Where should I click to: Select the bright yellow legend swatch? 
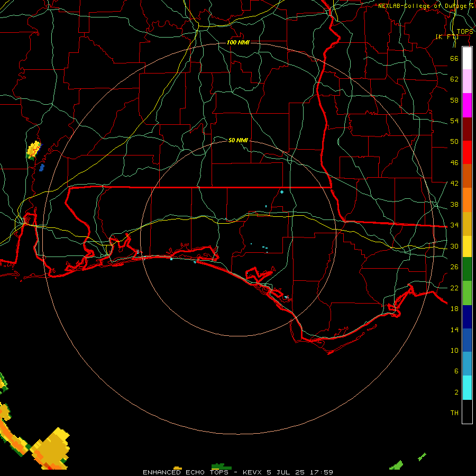pyautogui.click(x=467, y=246)
